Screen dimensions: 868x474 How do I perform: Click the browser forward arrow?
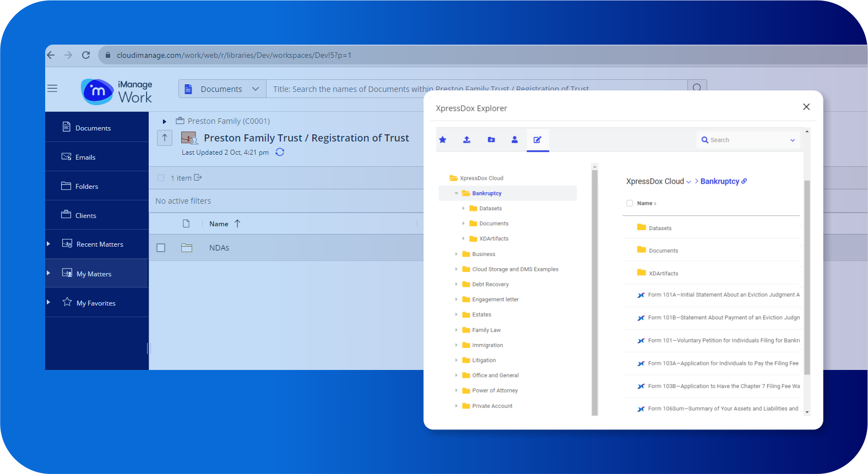[68, 55]
